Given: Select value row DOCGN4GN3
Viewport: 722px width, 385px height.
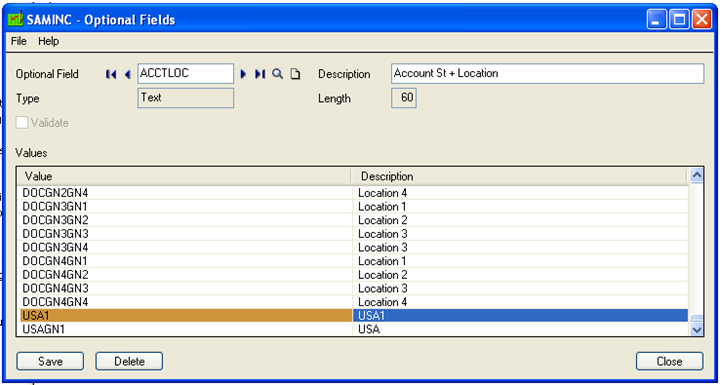Looking at the screenshot, I should (186, 289).
